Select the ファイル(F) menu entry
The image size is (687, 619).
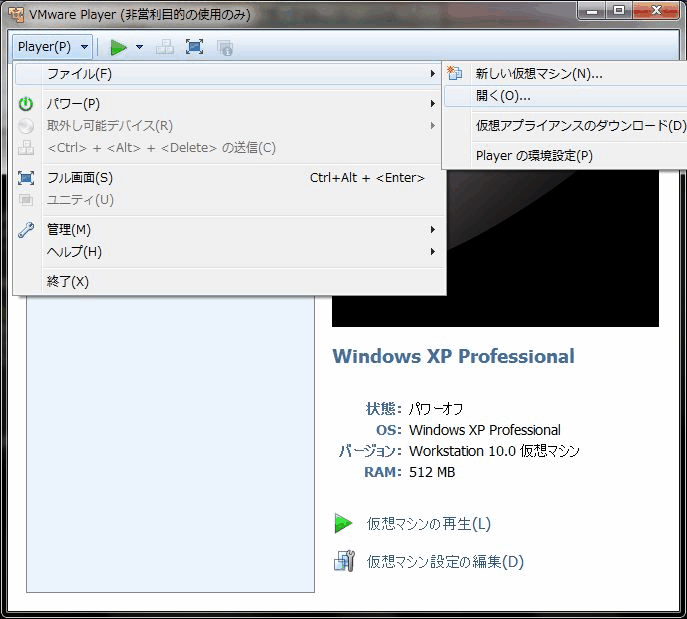(228, 74)
